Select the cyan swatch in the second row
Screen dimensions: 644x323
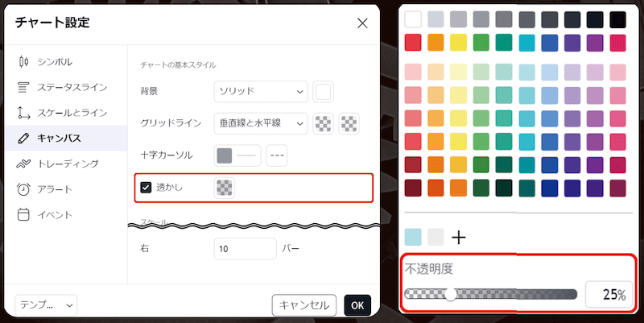(527, 43)
